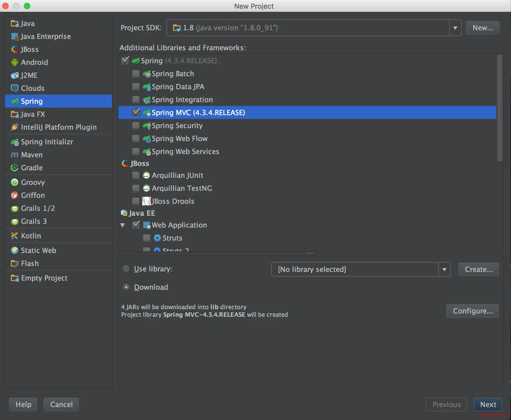Open the No library selected dropdown

pos(444,269)
